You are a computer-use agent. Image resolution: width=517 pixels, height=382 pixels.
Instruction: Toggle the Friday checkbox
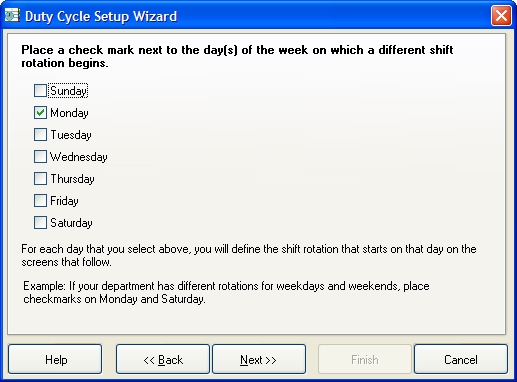[x=40, y=201]
